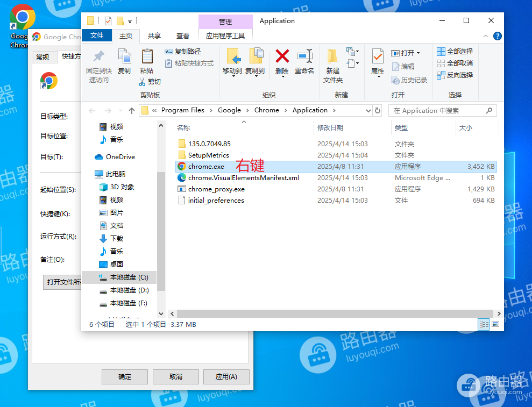532x407 pixels.
Task: Switch to Large Icons view icon
Action: (495, 325)
